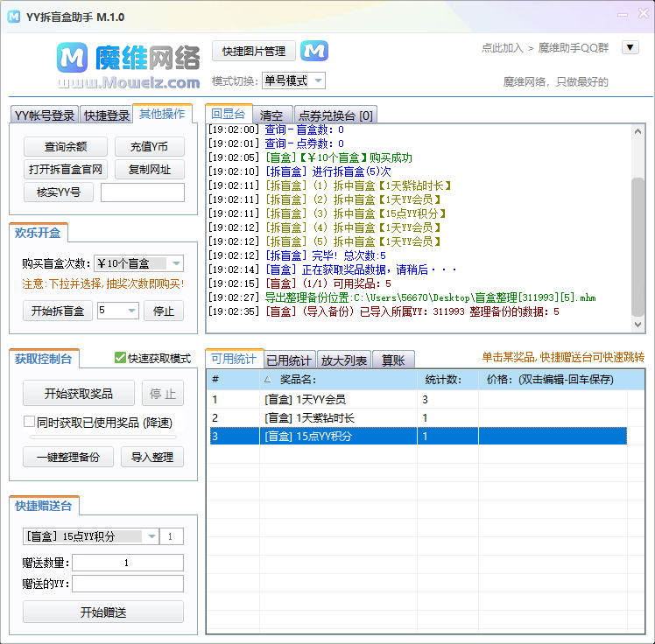Click the 复制网址 button
Viewport: 655px width, 644px height.
point(149,170)
